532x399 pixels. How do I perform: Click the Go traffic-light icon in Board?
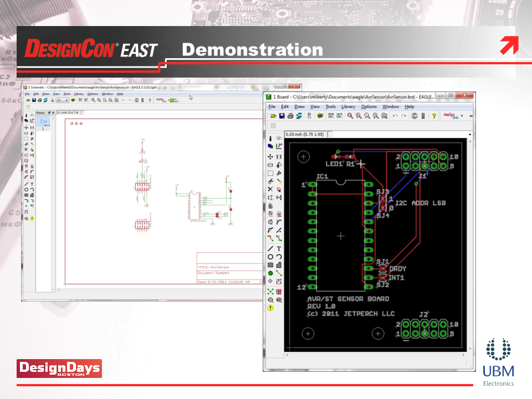423,116
